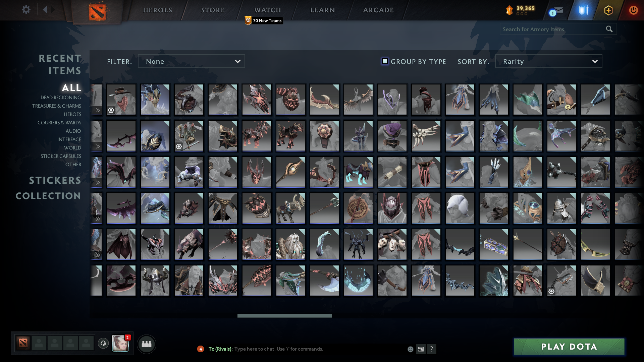The width and height of the screenshot is (644, 362).
Task: Click the gold plus icon in the top bar
Action: point(608,10)
